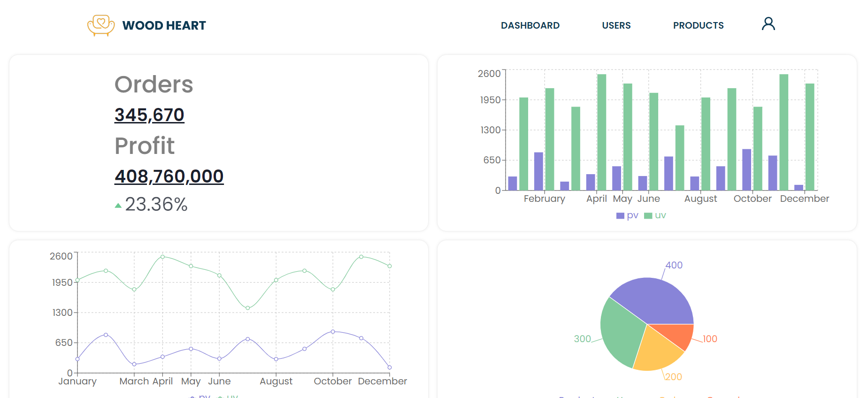Click the green profit increase triangle
This screenshot has height=398, width=868.
(x=118, y=206)
